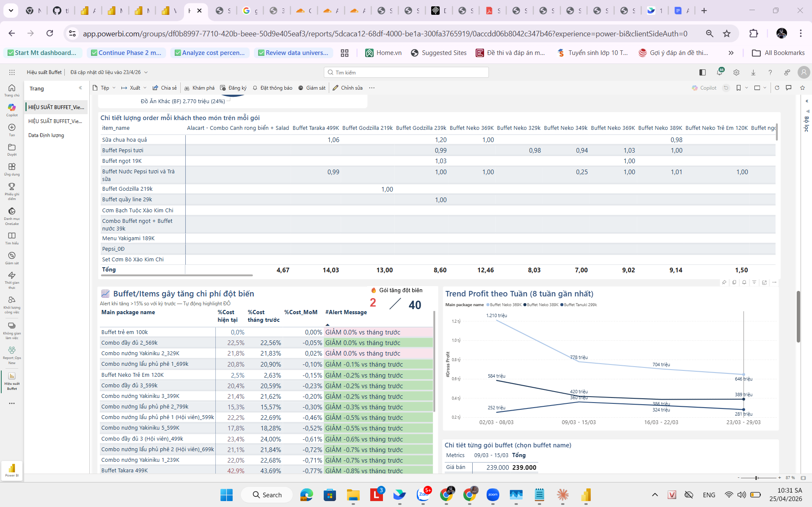Toggle Buffet Tanuki 299k legend item
The height and width of the screenshot is (507, 812).
point(580,305)
